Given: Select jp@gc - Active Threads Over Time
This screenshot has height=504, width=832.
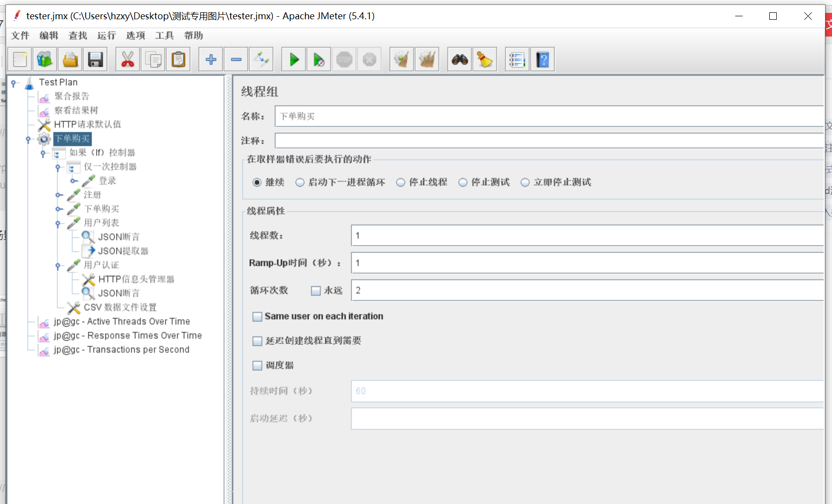Looking at the screenshot, I should (x=122, y=322).
